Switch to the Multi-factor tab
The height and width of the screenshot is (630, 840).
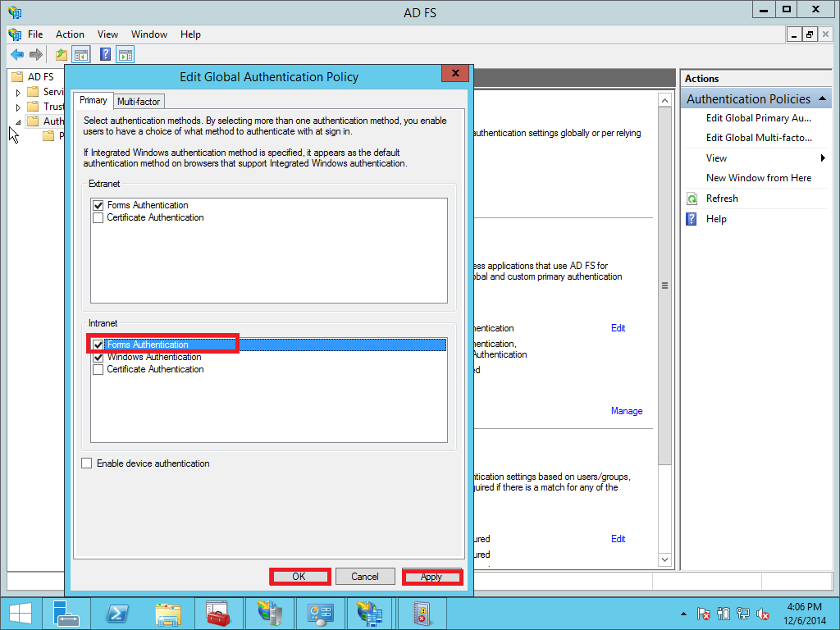pyautogui.click(x=139, y=101)
